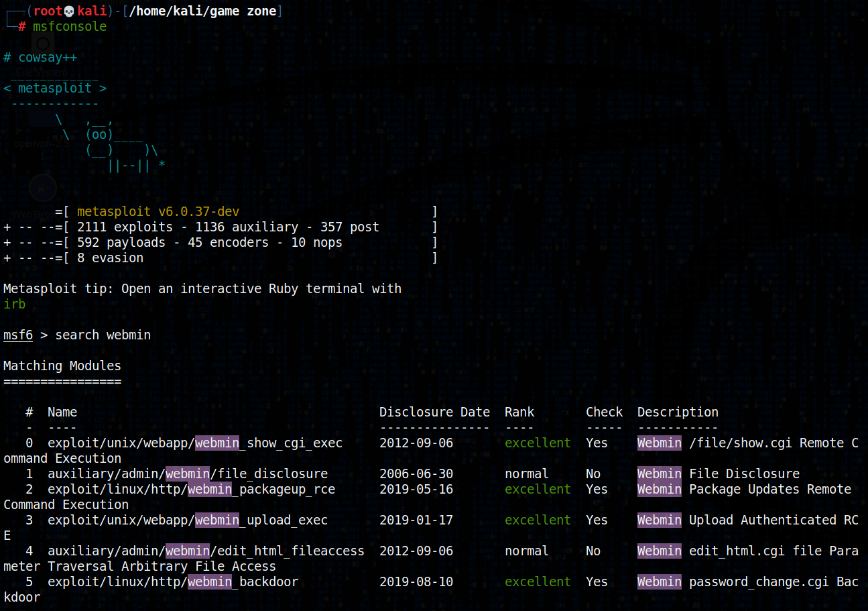Click the 'Check' column header

[604, 412]
